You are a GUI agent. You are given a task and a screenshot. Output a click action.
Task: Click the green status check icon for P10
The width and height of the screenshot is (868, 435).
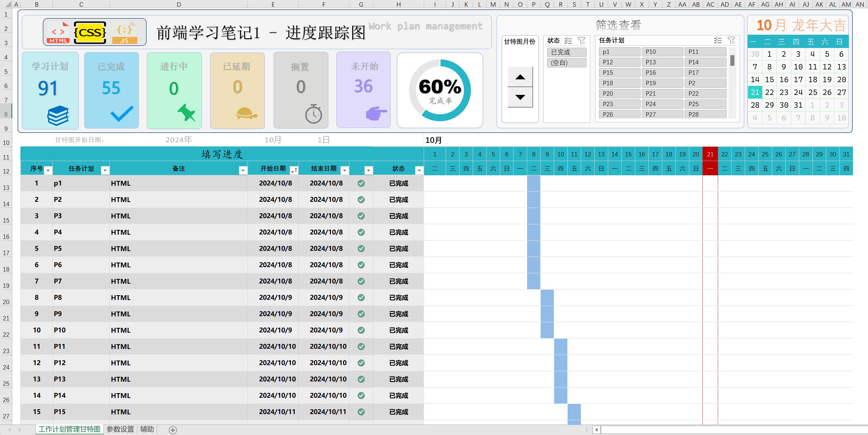point(361,330)
